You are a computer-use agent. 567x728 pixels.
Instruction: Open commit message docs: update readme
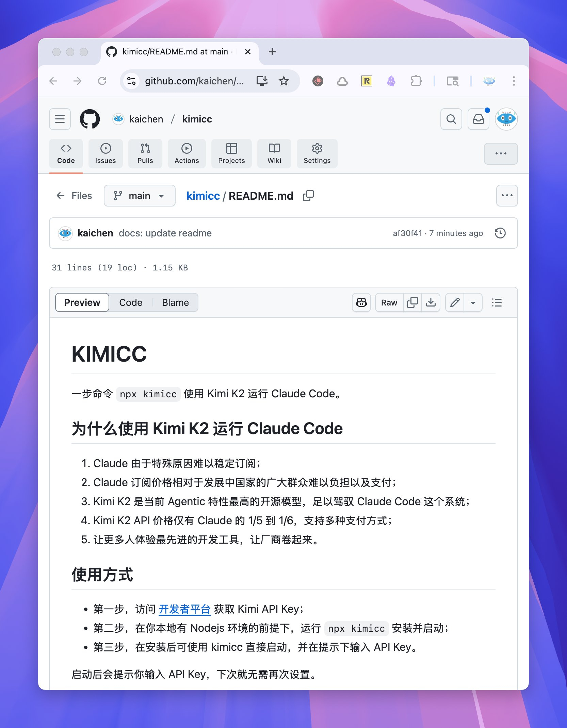point(165,233)
